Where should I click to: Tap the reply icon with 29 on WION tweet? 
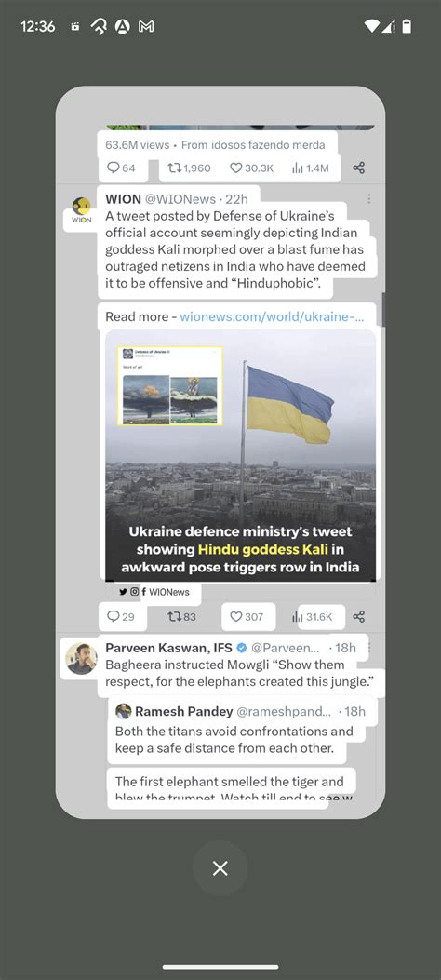[x=114, y=616]
